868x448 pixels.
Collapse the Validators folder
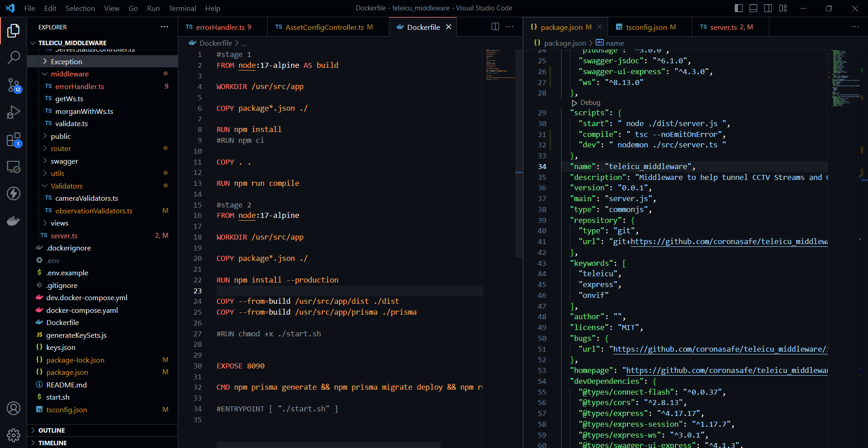67,185
